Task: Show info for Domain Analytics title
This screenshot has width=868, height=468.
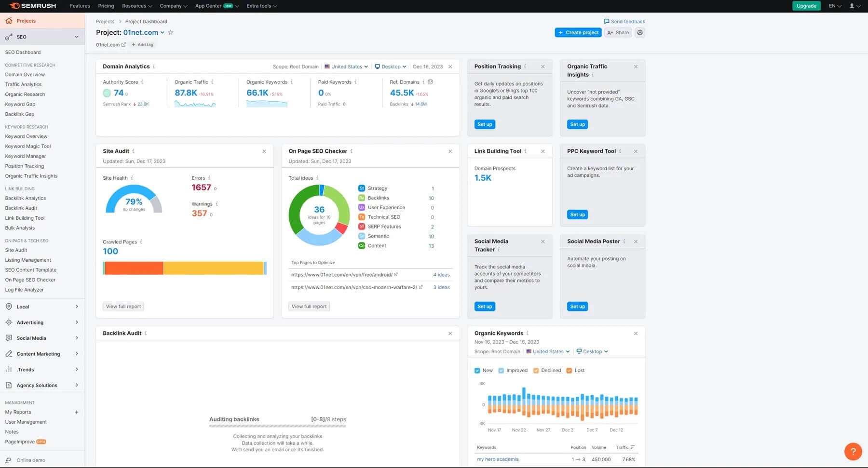Action: (x=154, y=67)
